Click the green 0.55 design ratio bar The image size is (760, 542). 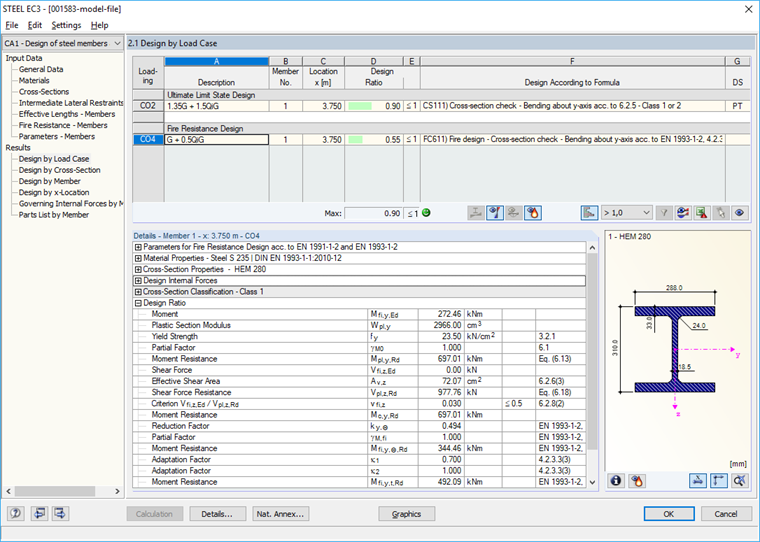coord(355,140)
